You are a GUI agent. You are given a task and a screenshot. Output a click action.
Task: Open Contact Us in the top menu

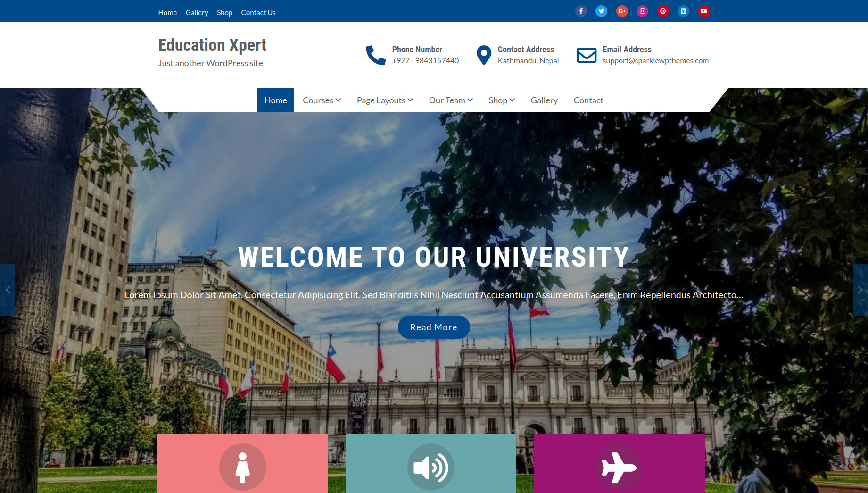tap(258, 12)
